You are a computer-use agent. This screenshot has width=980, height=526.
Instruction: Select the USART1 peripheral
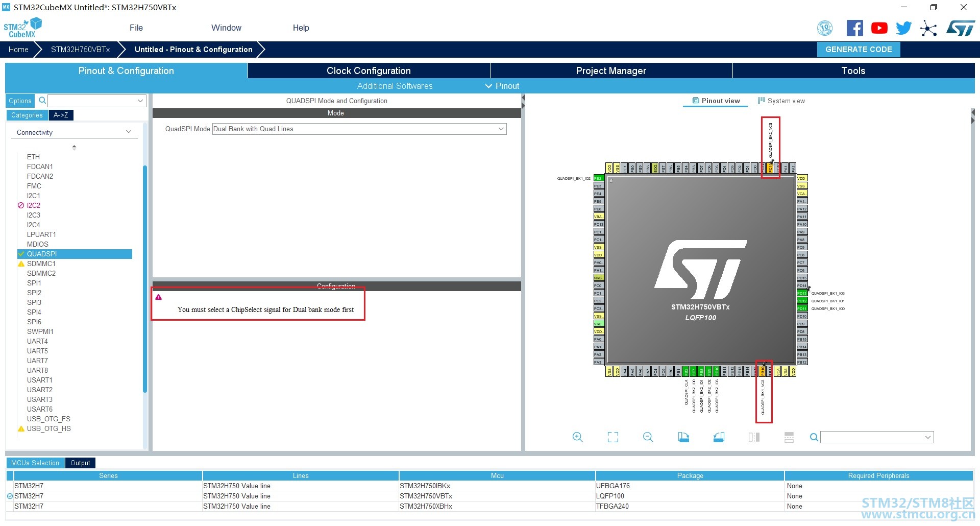pos(40,380)
